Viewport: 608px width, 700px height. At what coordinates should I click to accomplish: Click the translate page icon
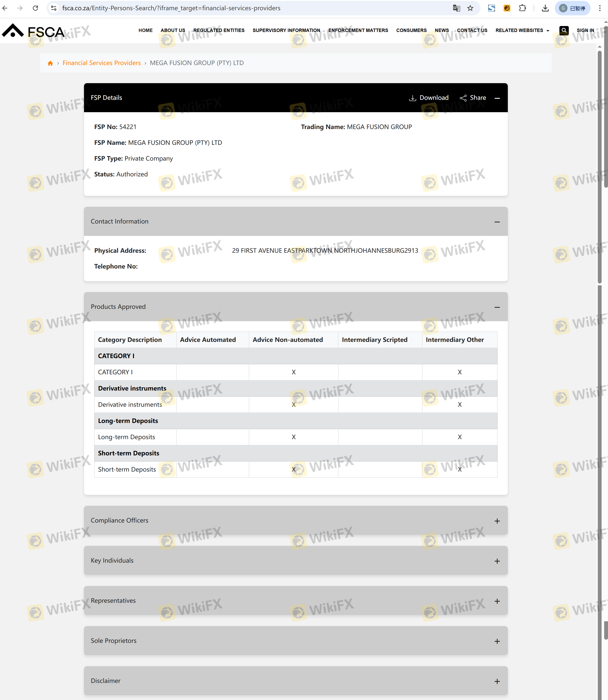[x=456, y=8]
